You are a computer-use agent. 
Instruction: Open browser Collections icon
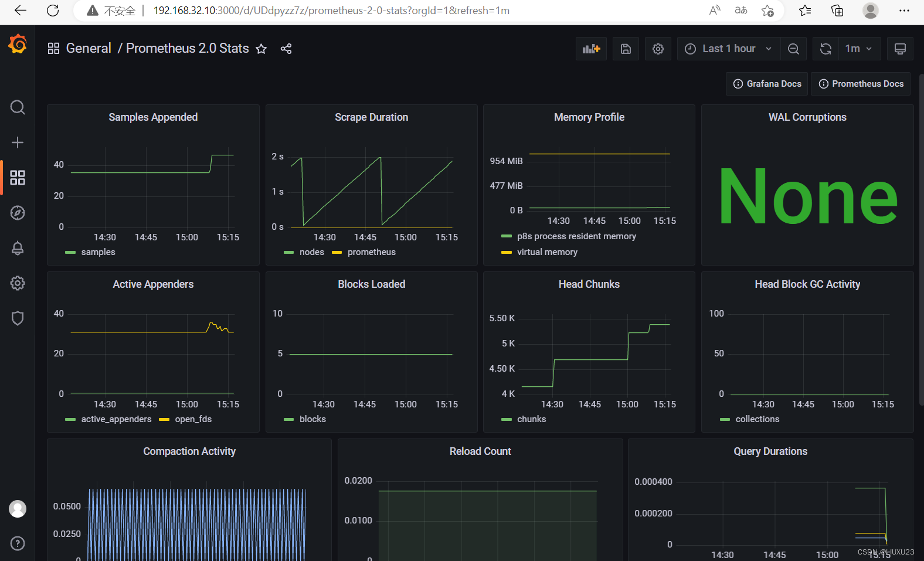[837, 11]
